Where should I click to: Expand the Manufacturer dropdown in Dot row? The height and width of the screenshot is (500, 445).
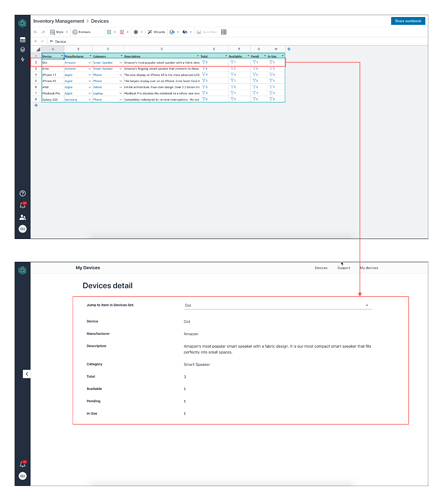pos(89,63)
